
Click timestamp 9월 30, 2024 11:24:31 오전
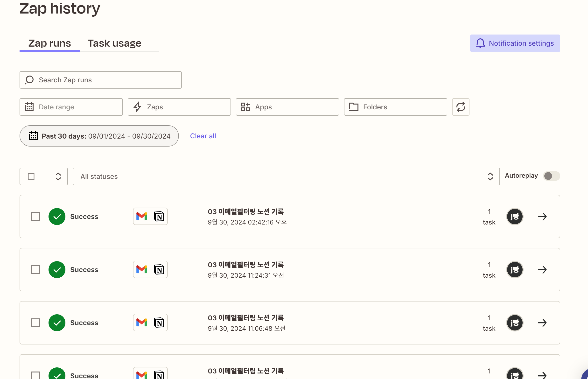246,275
